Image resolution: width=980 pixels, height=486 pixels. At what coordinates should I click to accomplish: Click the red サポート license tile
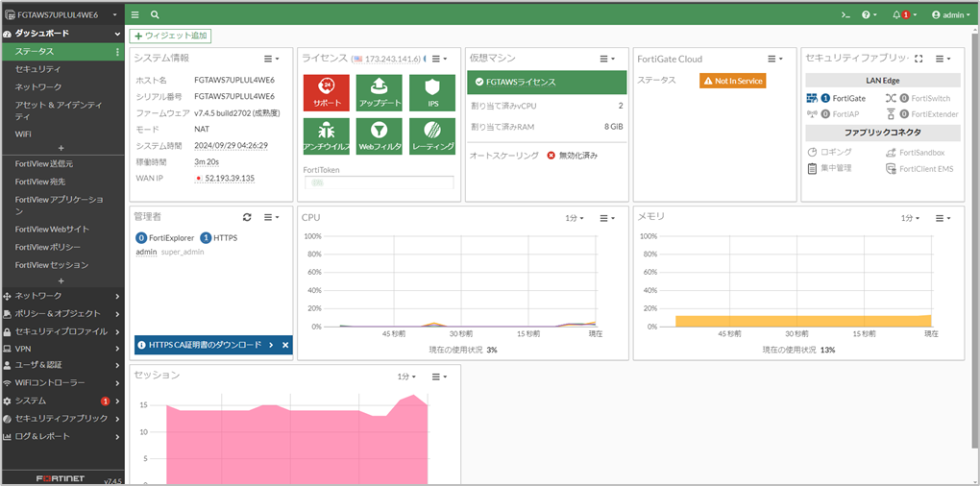point(327,92)
